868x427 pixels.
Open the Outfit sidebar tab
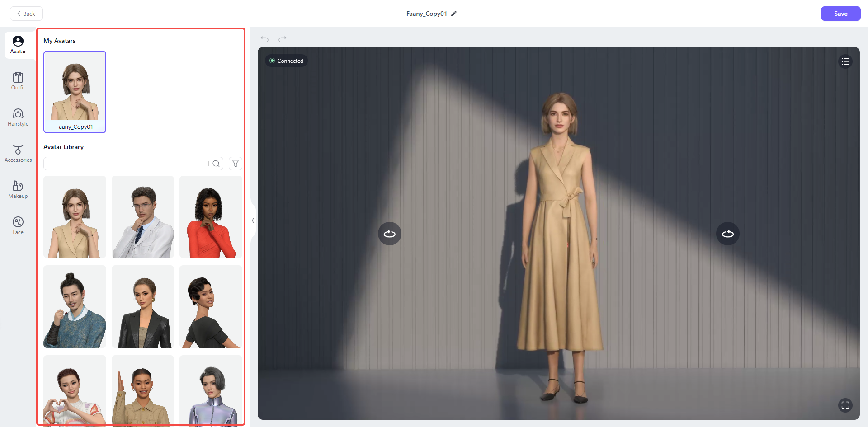(18, 81)
